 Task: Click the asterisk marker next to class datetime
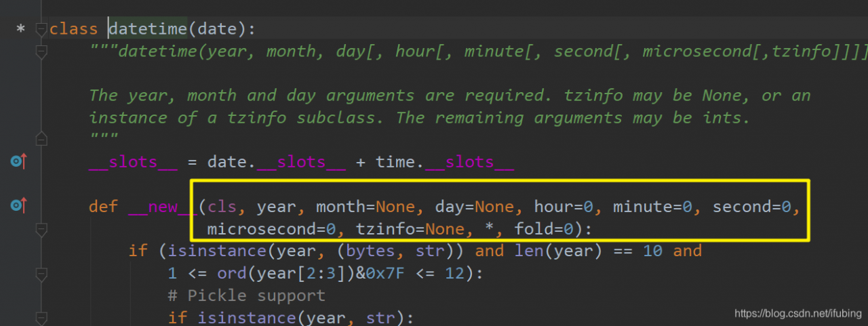tap(20, 30)
